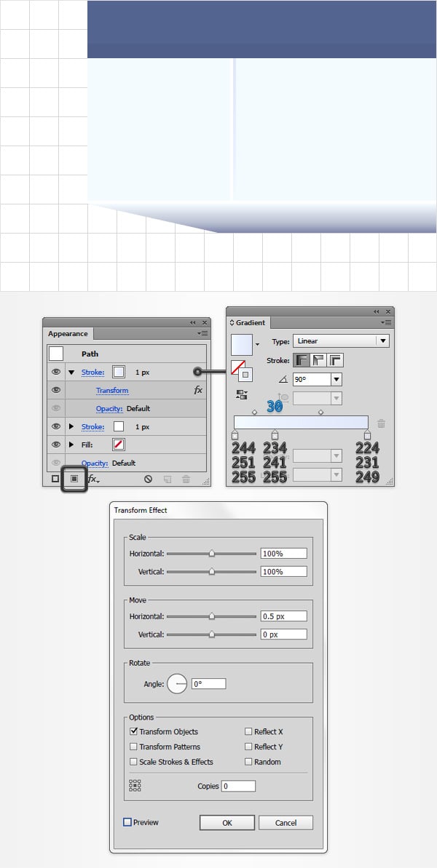Open the Appearance panel flyout menu
437x868 pixels.
[202, 334]
